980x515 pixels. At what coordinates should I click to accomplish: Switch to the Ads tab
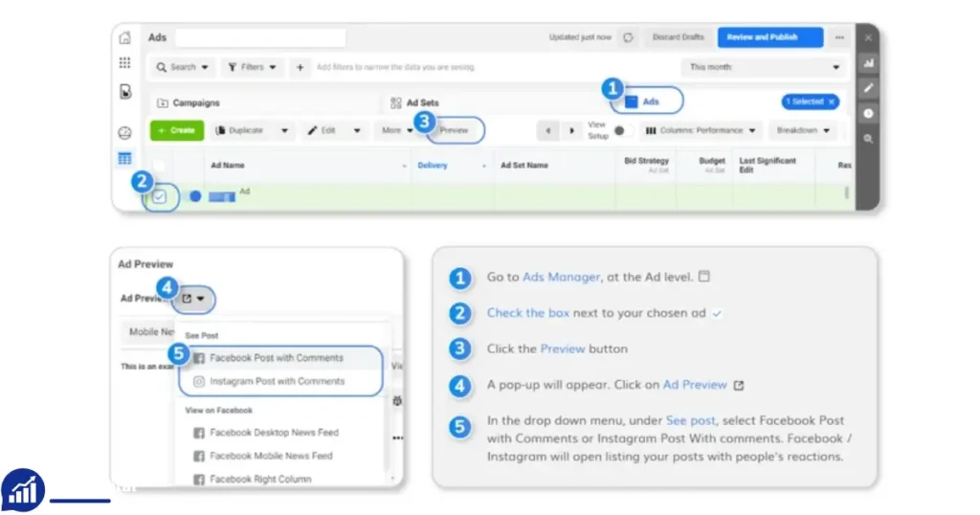pyautogui.click(x=647, y=101)
